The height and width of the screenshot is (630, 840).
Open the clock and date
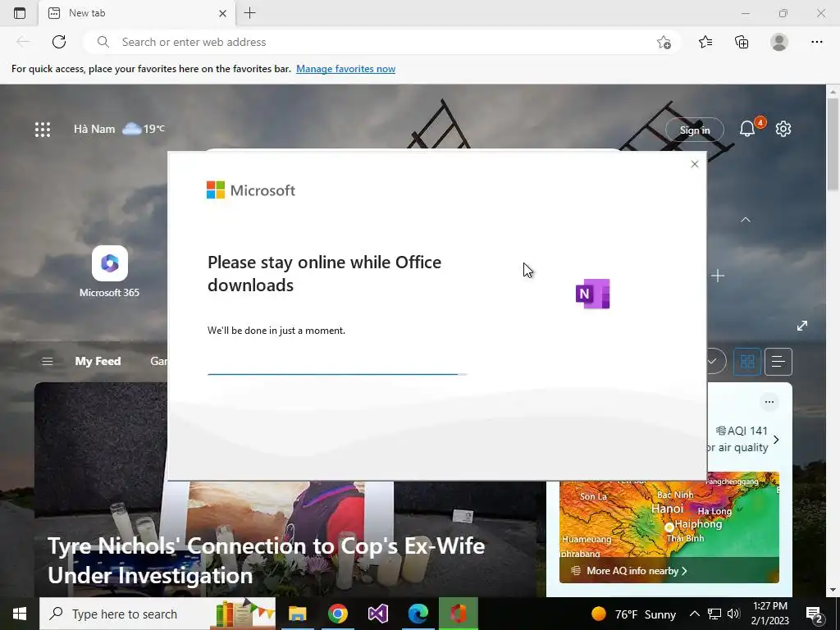769,614
